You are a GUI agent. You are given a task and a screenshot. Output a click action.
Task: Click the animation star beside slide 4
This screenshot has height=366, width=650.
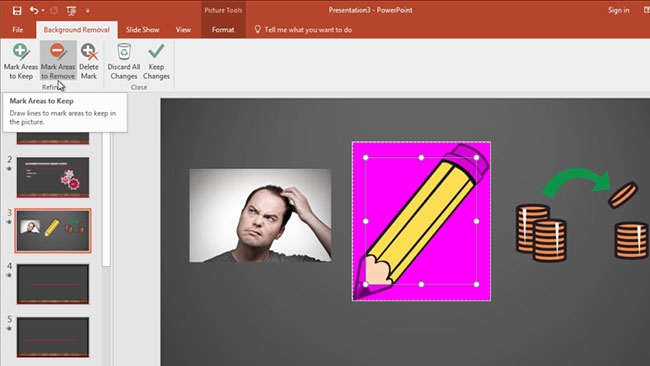[9, 275]
